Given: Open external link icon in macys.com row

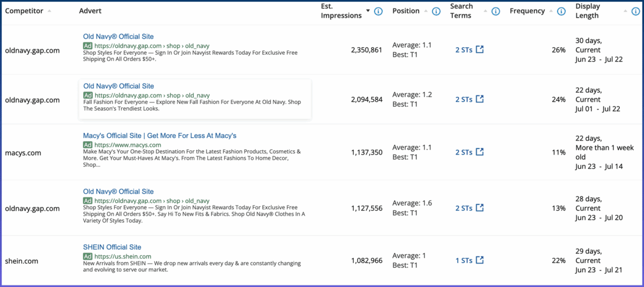Looking at the screenshot, I should 480,152.
